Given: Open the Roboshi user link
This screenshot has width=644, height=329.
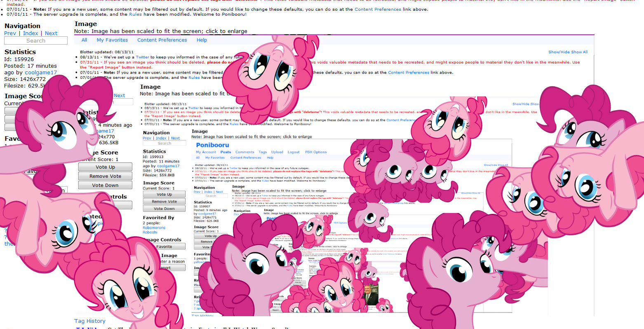Looking at the screenshot, I should tap(150, 232).
